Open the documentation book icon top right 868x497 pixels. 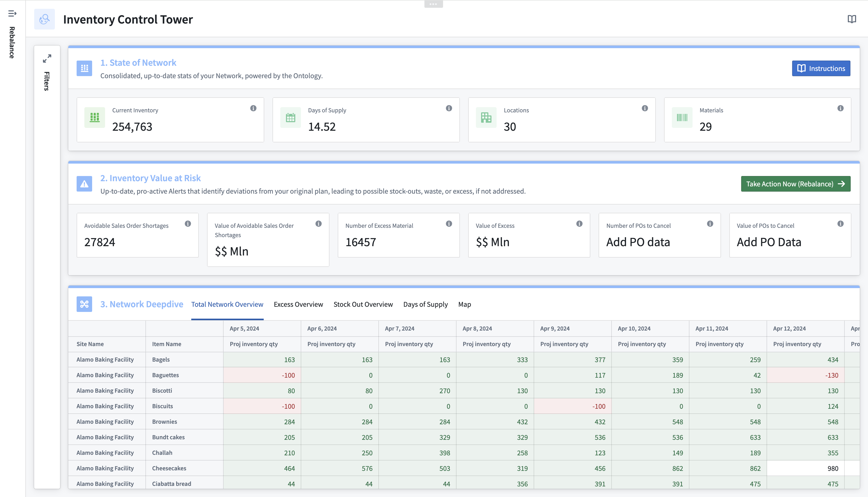(x=852, y=19)
